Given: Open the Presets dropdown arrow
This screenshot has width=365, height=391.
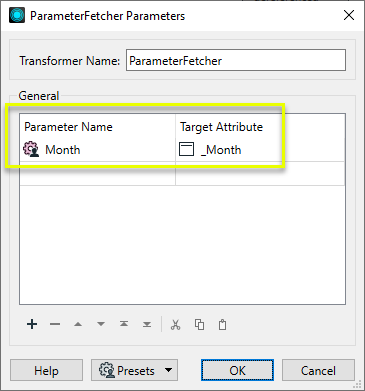Looking at the screenshot, I should coord(169,370).
